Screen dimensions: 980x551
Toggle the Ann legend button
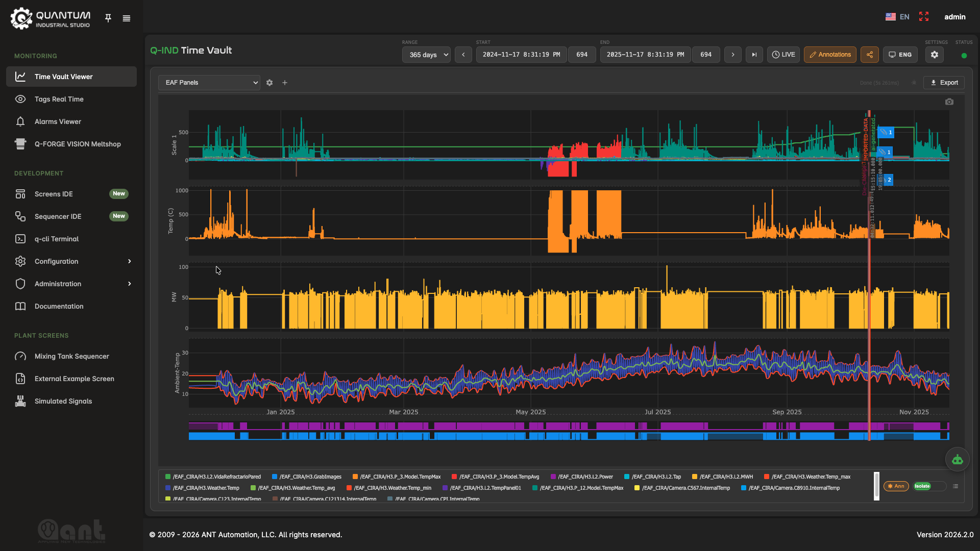click(x=896, y=486)
